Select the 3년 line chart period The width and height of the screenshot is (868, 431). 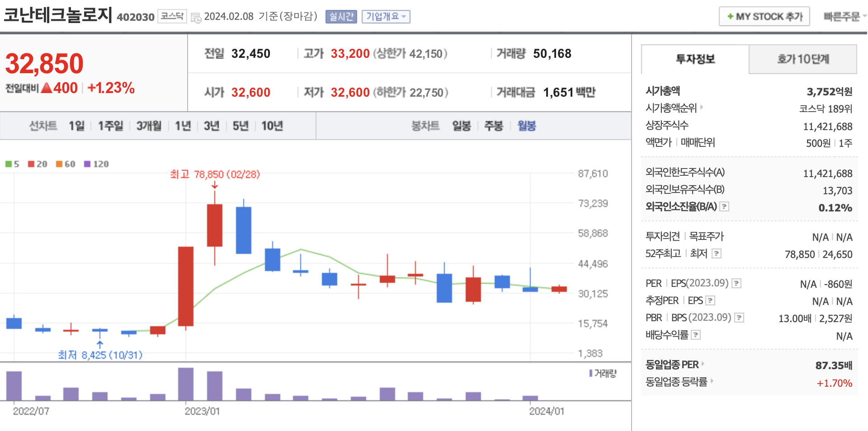tap(212, 126)
